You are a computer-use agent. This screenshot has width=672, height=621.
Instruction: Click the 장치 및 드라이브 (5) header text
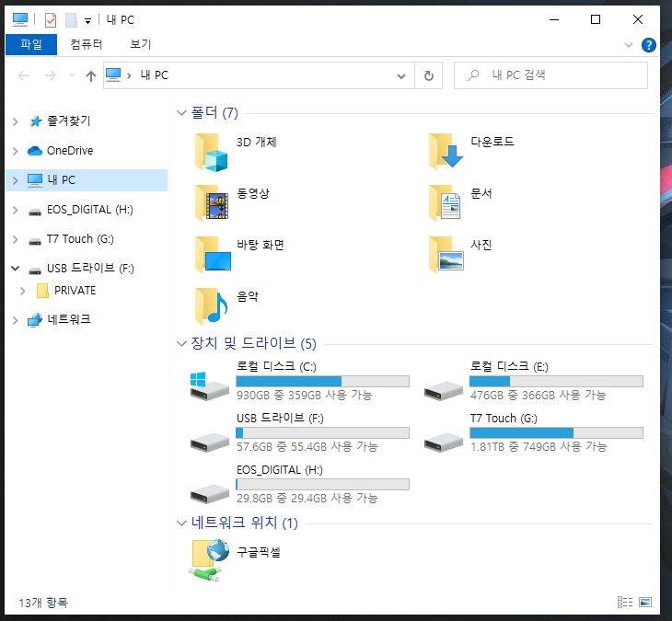tap(253, 343)
